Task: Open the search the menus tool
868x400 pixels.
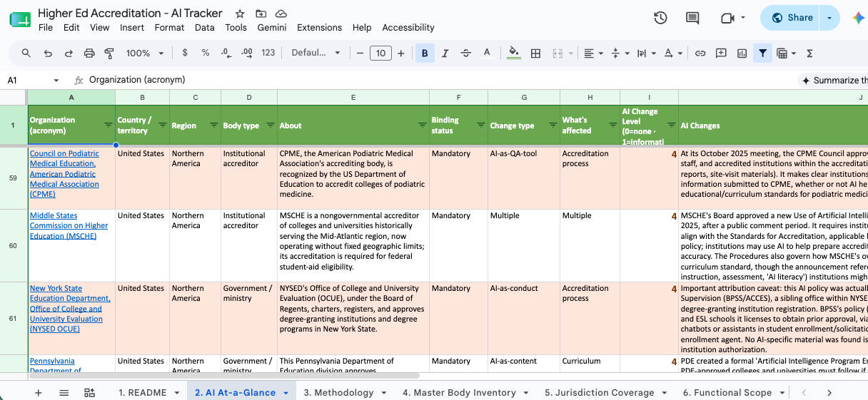Action: pyautogui.click(x=26, y=53)
